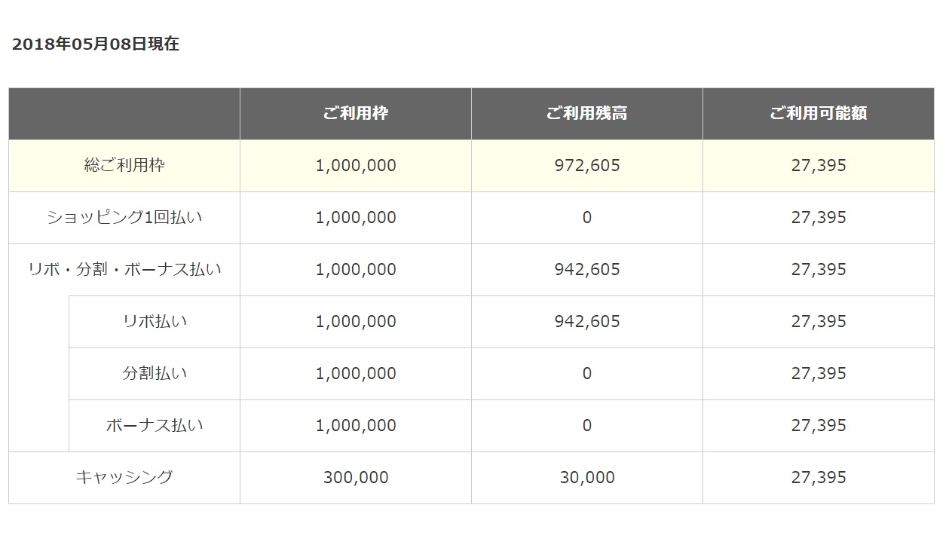Select the リボ払い sub-row label
Screen dimensions: 952x560
155,321
